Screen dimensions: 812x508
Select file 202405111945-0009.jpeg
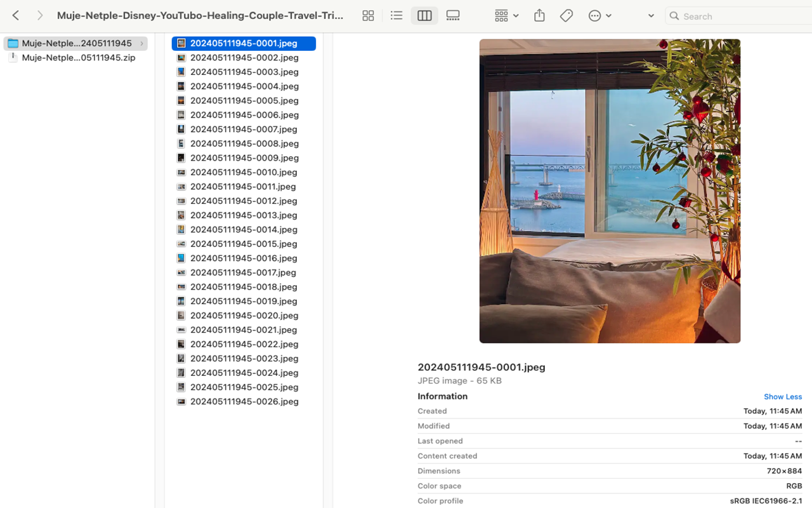[x=244, y=157]
